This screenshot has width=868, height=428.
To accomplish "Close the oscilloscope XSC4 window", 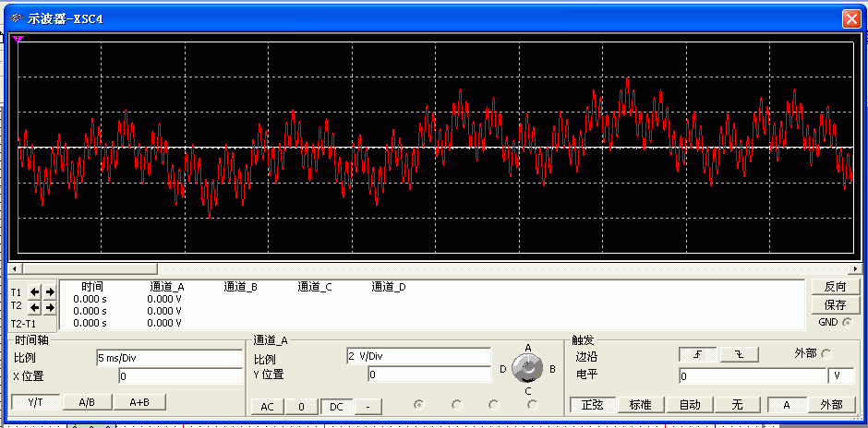I will pos(850,18).
